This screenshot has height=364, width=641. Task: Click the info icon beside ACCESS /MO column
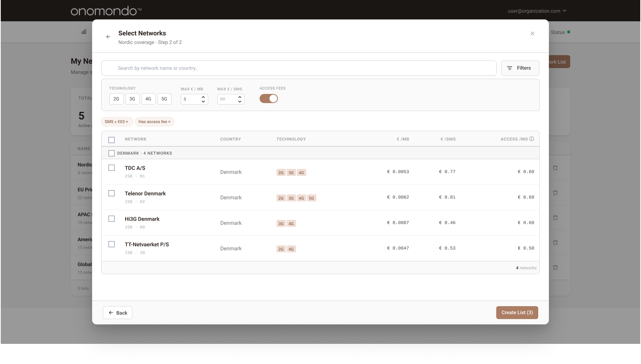point(532,139)
